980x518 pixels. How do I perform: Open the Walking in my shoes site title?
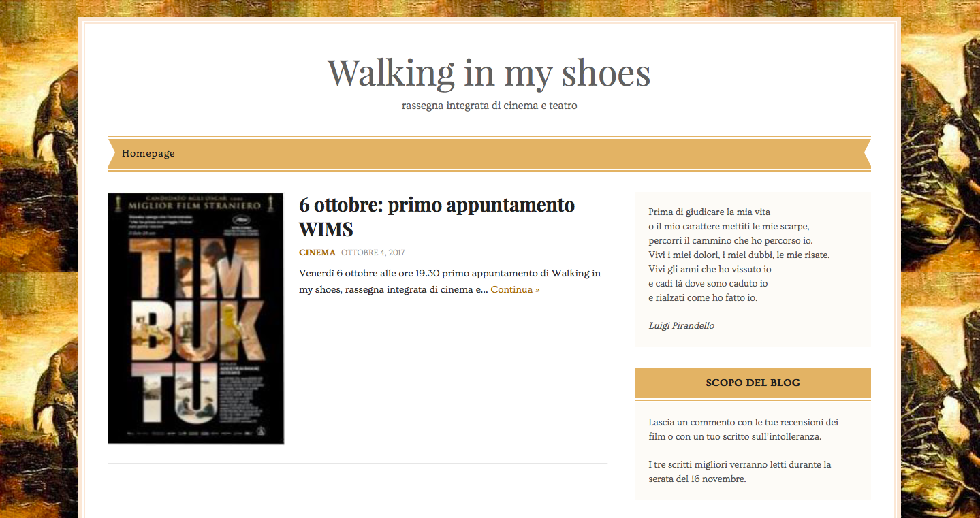(x=489, y=73)
